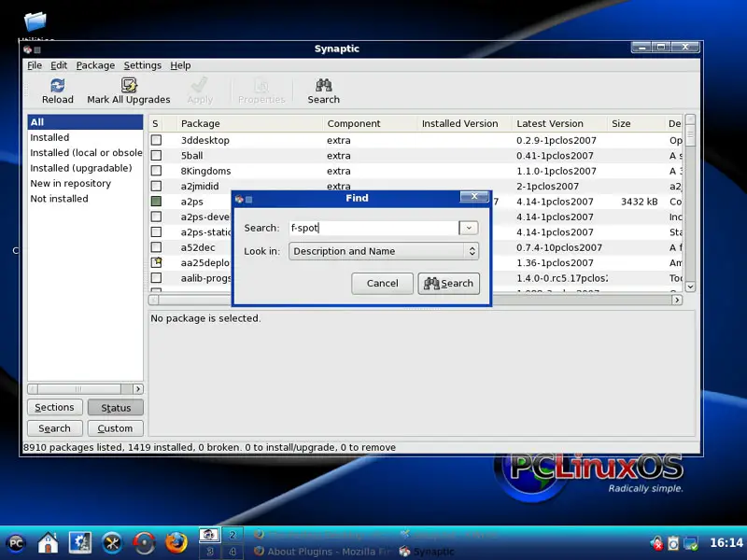Click the Search binoculars toolbar icon
This screenshot has width=747, height=560.
click(323, 85)
